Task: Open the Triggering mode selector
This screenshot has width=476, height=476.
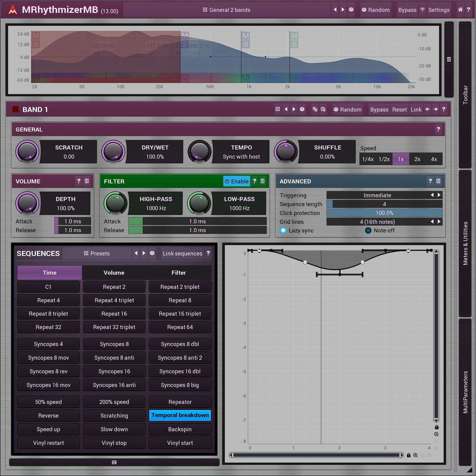Action: point(377,195)
